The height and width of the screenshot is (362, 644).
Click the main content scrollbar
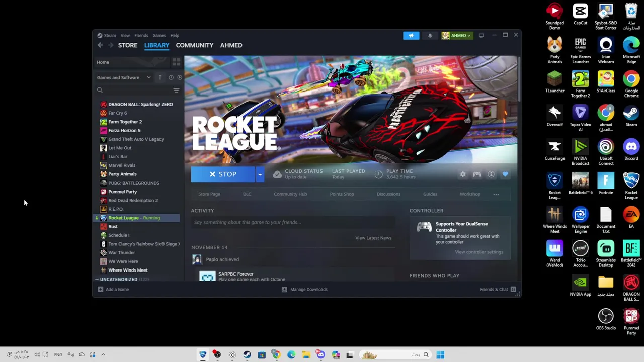(519, 79)
